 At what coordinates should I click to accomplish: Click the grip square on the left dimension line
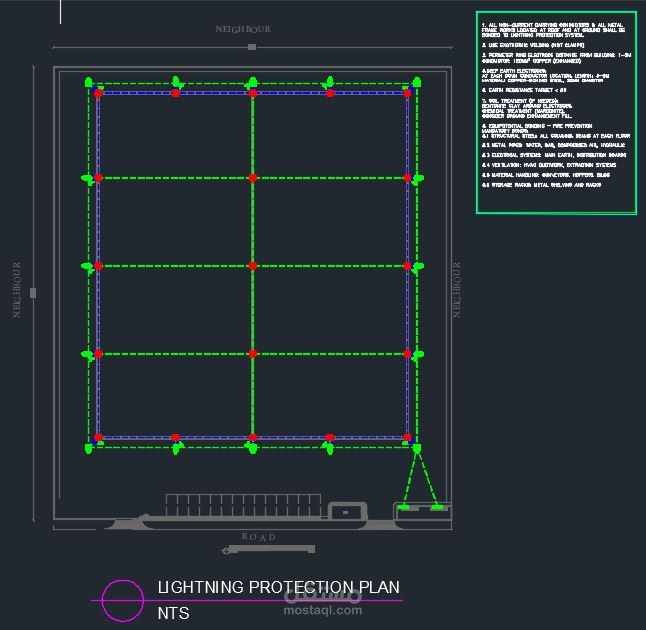33,293
